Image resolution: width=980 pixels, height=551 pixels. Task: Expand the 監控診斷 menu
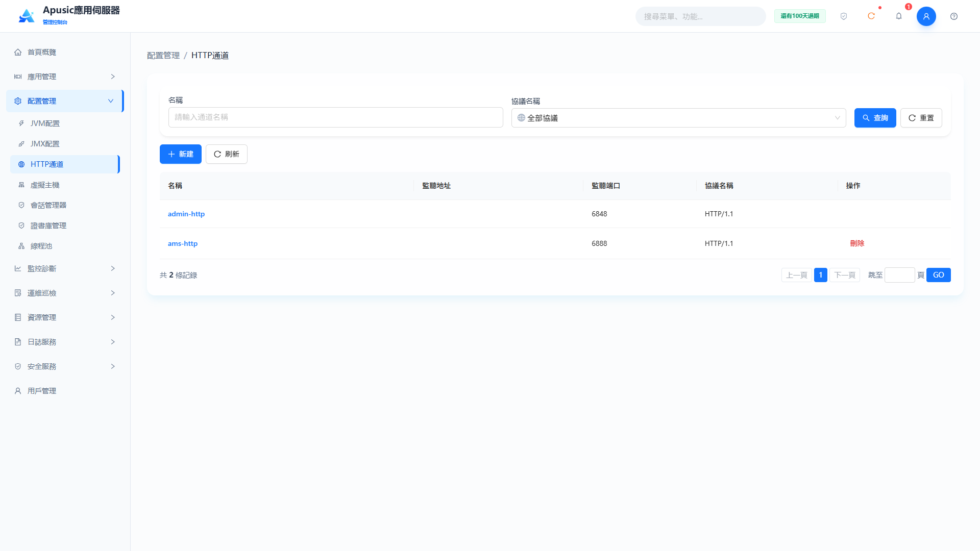65,268
